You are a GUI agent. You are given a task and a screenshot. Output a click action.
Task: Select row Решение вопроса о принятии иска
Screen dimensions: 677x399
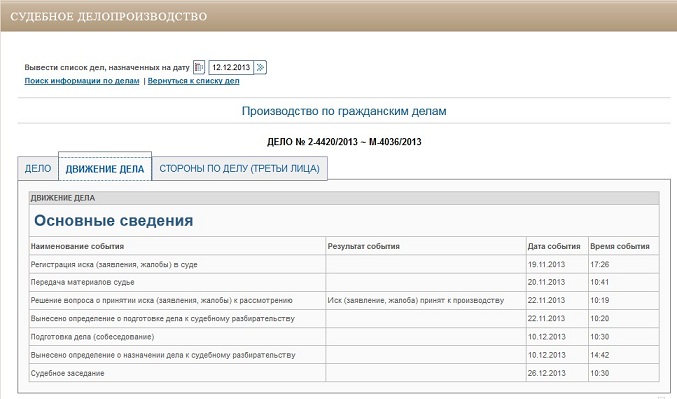[344, 300]
